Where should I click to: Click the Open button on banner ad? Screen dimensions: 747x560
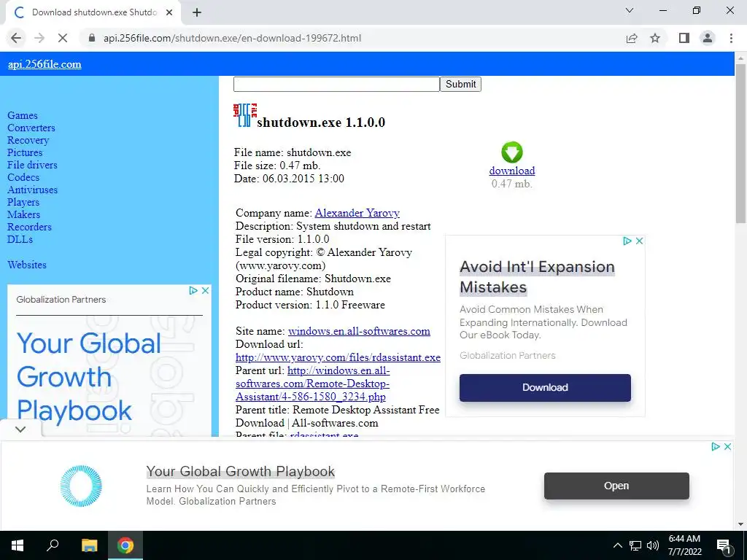[x=616, y=486]
